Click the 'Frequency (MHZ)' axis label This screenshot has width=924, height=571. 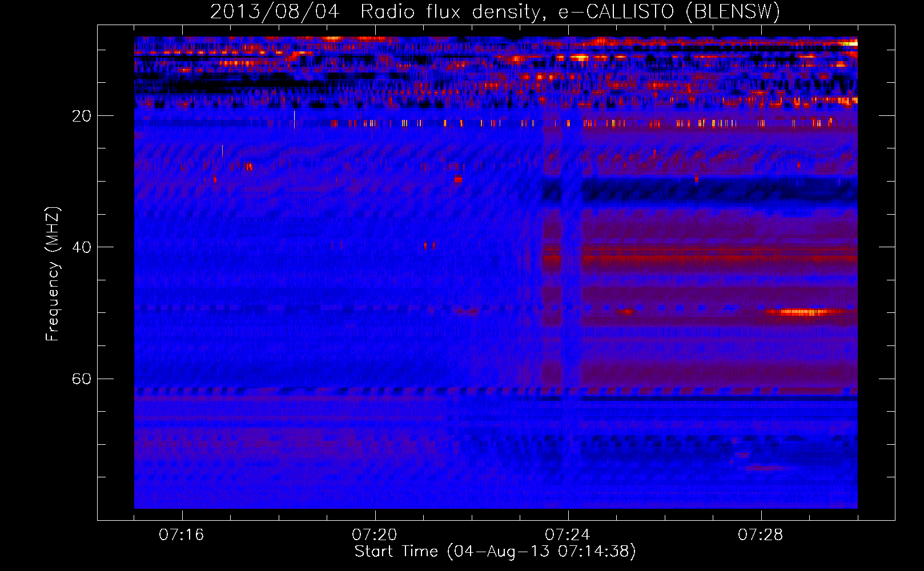(52, 274)
